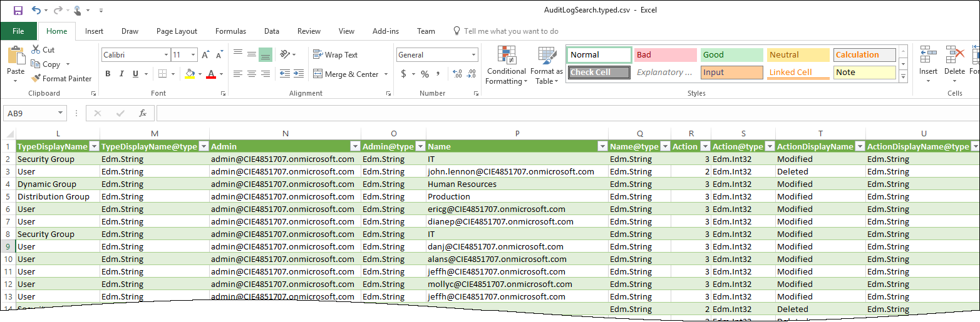
Task: Click the Percent Style icon
Action: tap(425, 74)
